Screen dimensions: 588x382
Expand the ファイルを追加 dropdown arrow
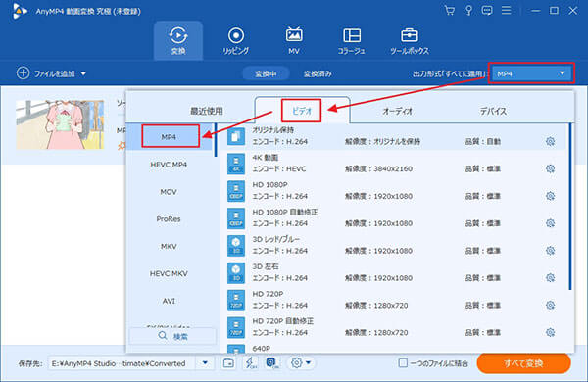coord(83,73)
